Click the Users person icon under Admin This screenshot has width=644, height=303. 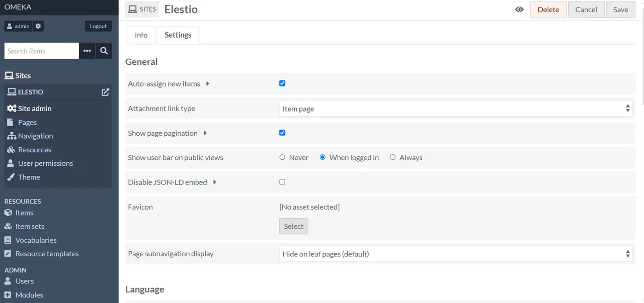8,281
